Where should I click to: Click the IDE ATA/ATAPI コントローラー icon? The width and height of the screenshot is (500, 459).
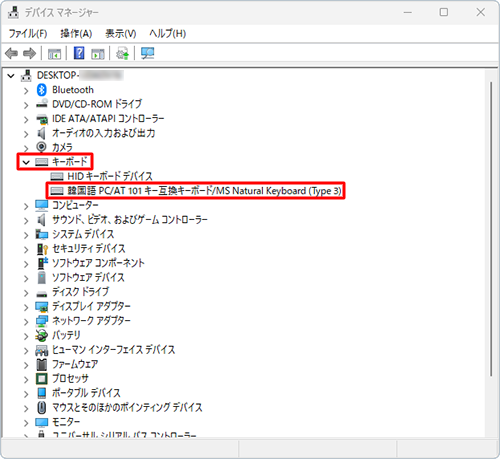pyautogui.click(x=42, y=119)
